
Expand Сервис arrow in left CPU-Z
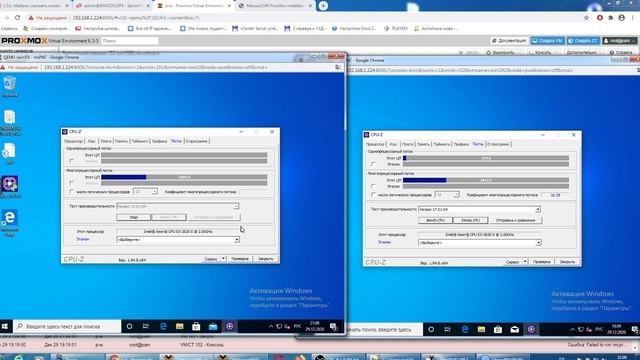223,259
